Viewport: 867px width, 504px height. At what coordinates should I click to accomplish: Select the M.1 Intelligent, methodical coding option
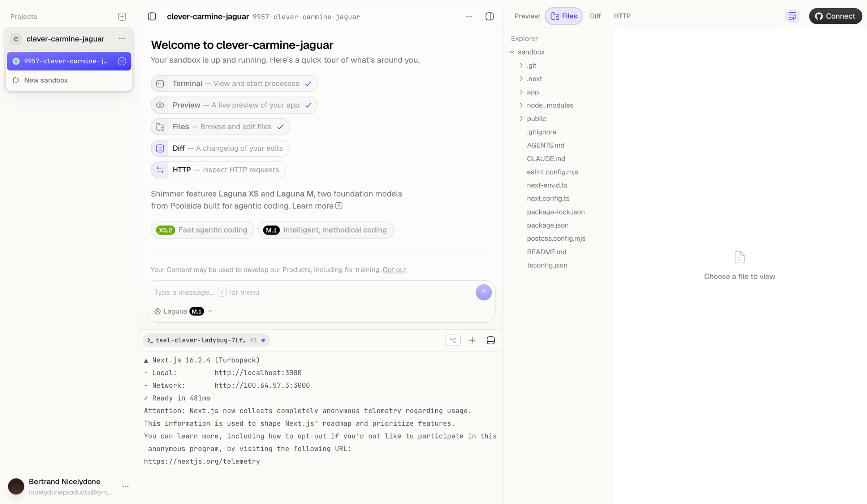click(325, 230)
